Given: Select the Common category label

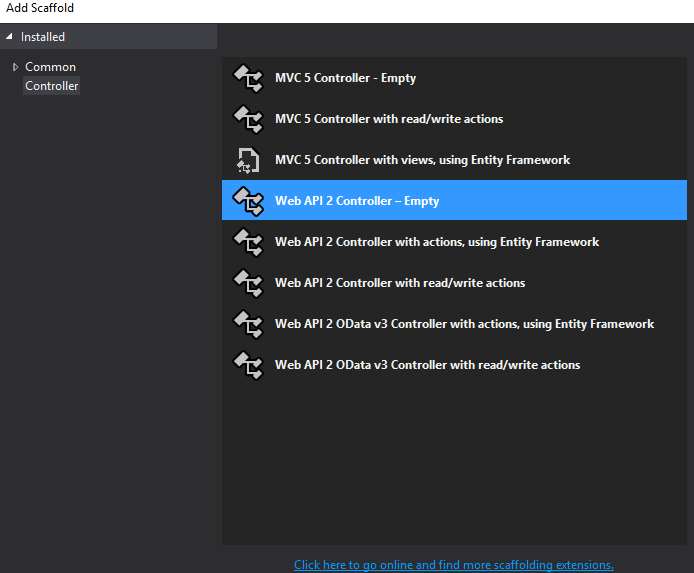Looking at the screenshot, I should pyautogui.click(x=50, y=67).
